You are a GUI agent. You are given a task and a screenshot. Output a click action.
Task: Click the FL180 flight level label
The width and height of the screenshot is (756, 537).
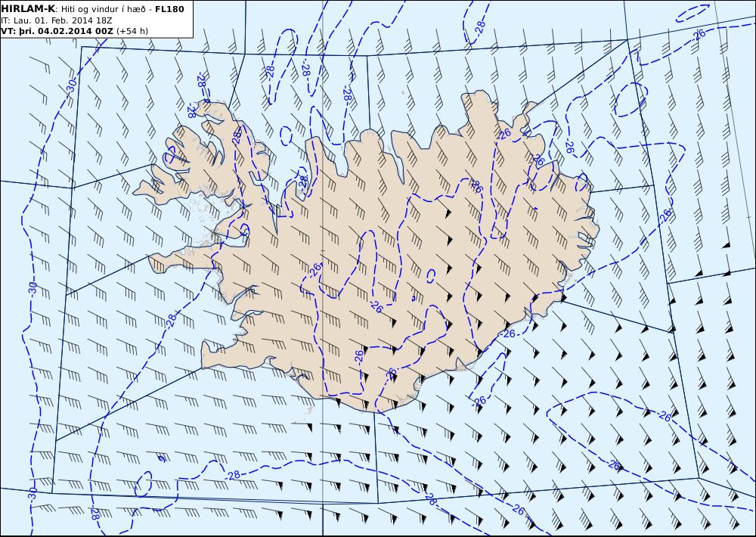(x=169, y=8)
